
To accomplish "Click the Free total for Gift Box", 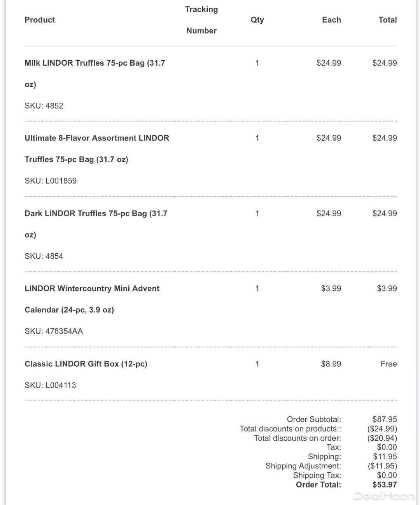I will 388,364.
